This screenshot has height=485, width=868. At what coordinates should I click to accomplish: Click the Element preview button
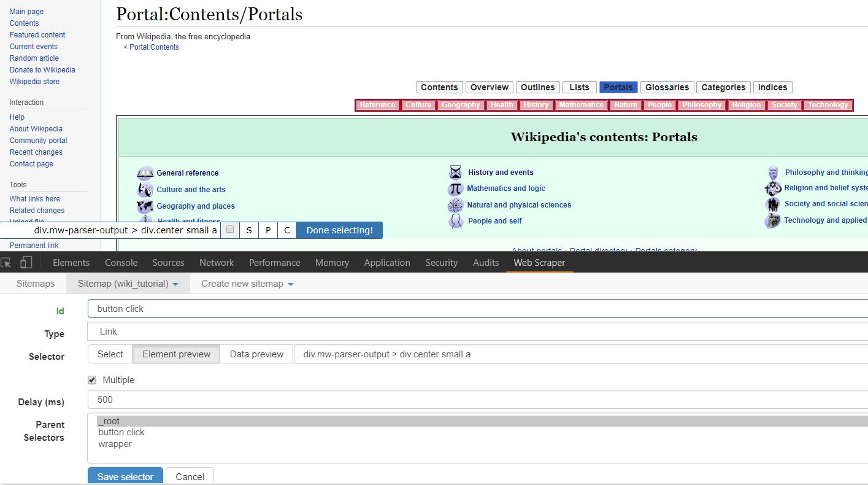[177, 354]
